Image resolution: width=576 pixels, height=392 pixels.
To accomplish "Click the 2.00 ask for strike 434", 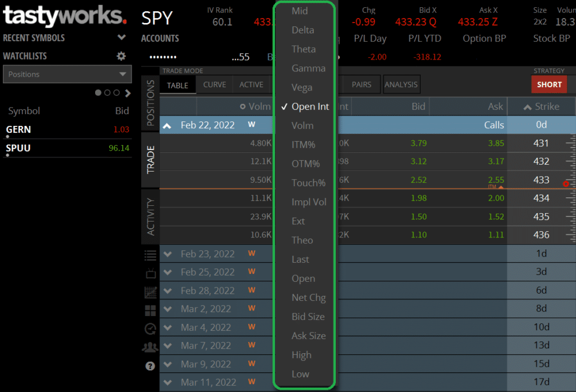I will (x=496, y=199).
